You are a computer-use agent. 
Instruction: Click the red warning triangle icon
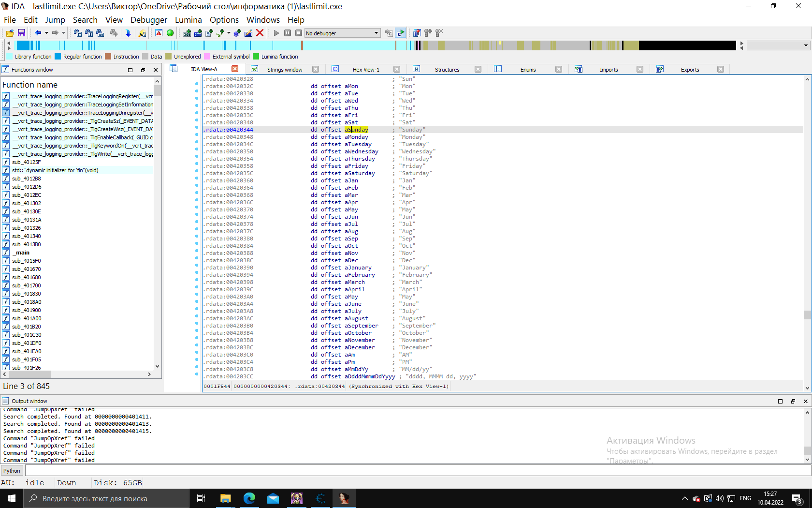point(159,33)
